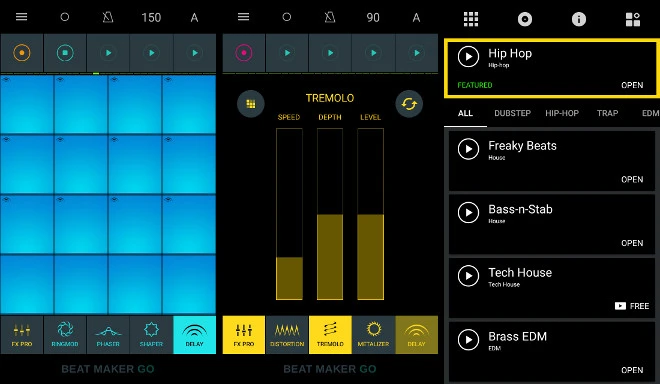
Task: Open the FX PRO mixer on blue screen
Action: coord(22,335)
